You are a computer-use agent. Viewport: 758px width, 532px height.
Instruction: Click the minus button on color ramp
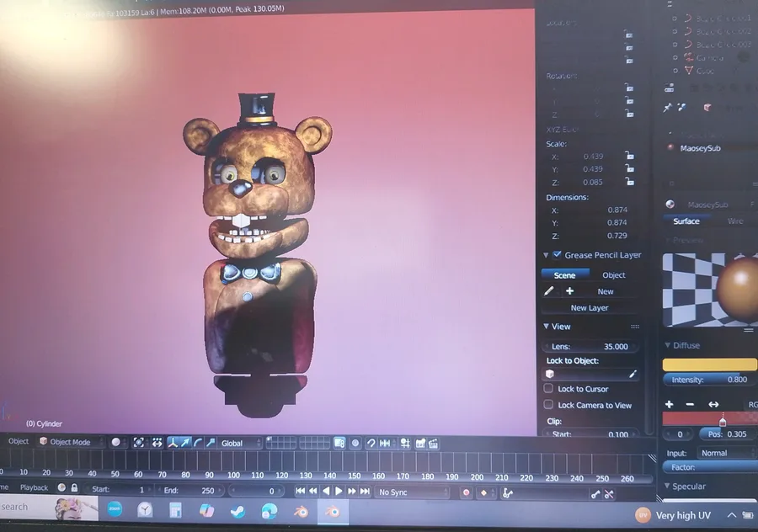[690, 404]
